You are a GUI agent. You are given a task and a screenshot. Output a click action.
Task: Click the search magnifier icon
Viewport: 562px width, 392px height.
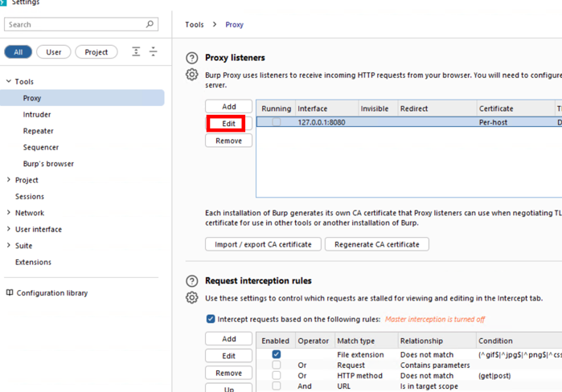(x=150, y=24)
